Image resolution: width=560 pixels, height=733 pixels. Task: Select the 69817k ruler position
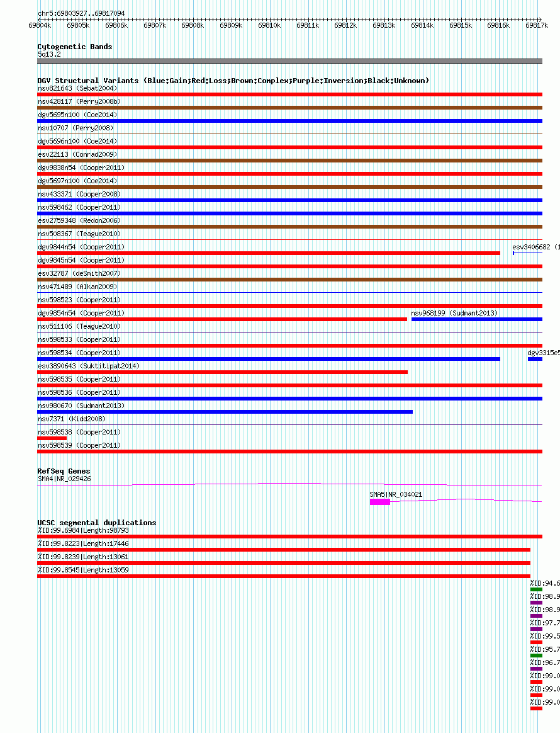[x=537, y=26]
